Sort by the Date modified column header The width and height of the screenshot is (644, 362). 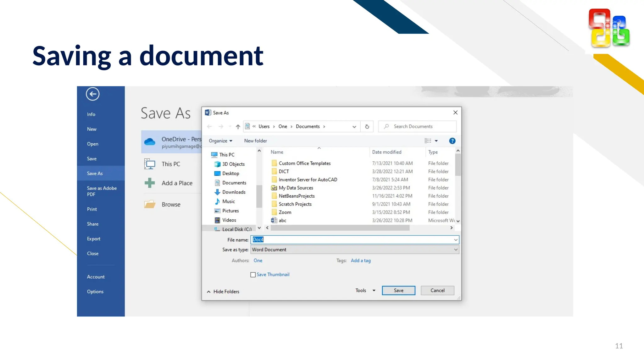[x=387, y=152]
